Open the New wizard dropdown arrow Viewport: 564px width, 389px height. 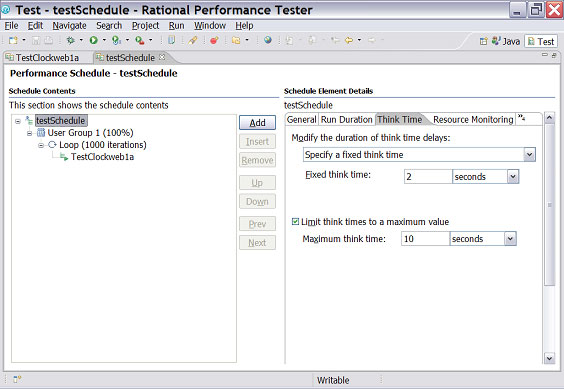(x=24, y=40)
